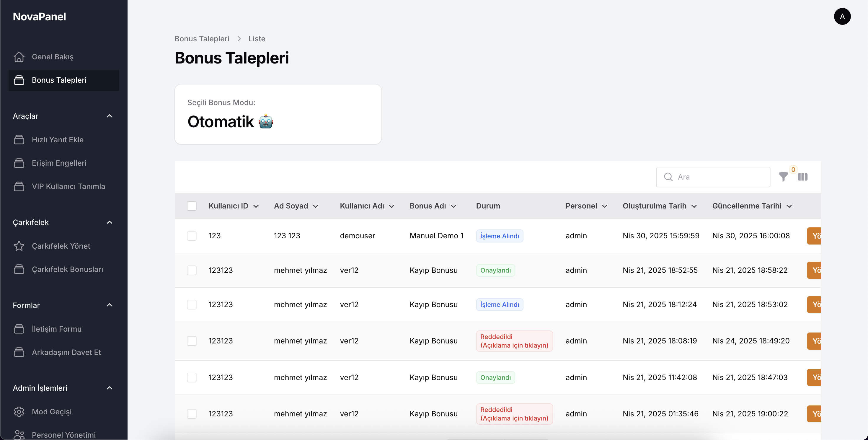
Task: Click the Çarkıfelek Bonusları icon
Action: [x=19, y=269]
